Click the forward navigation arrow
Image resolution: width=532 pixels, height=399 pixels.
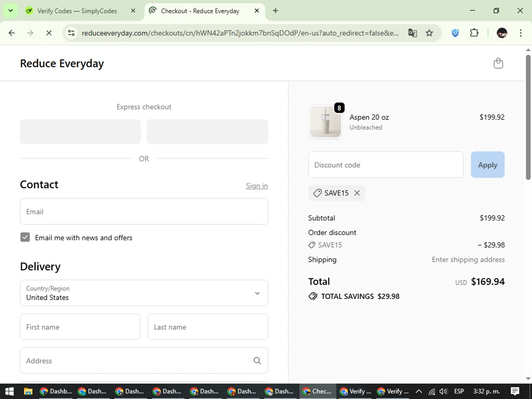click(x=30, y=33)
